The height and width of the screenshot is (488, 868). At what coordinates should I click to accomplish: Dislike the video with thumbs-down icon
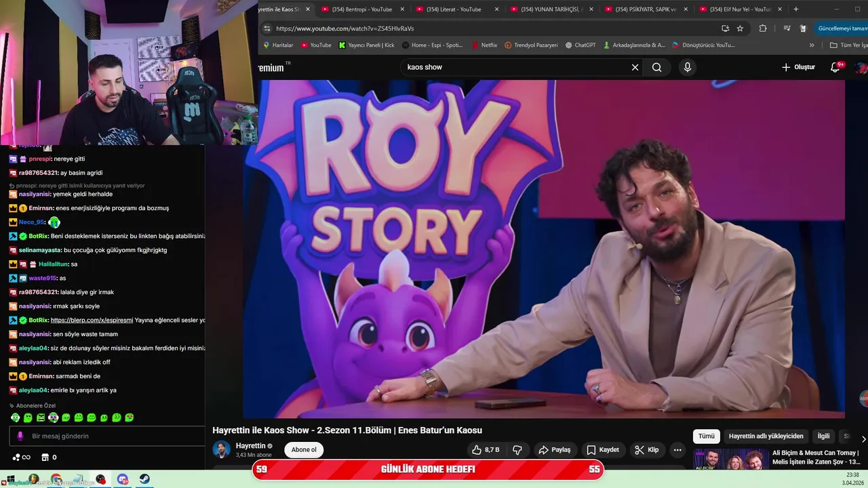[517, 449]
